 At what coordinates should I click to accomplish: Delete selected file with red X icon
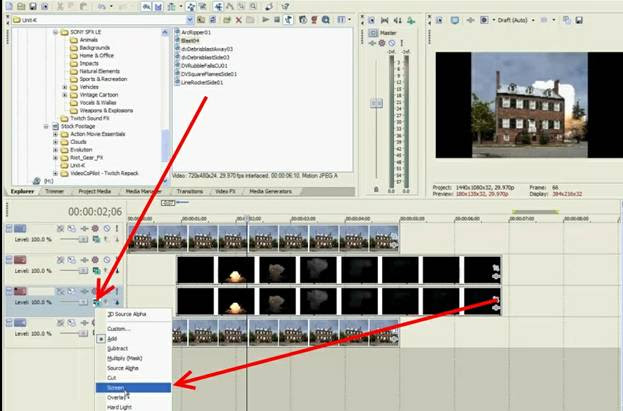238,20
